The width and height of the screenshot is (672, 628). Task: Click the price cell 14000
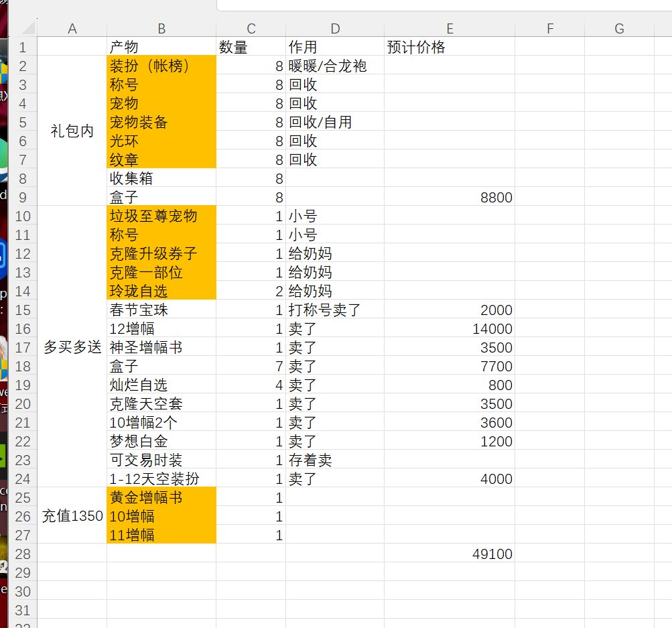click(450, 328)
